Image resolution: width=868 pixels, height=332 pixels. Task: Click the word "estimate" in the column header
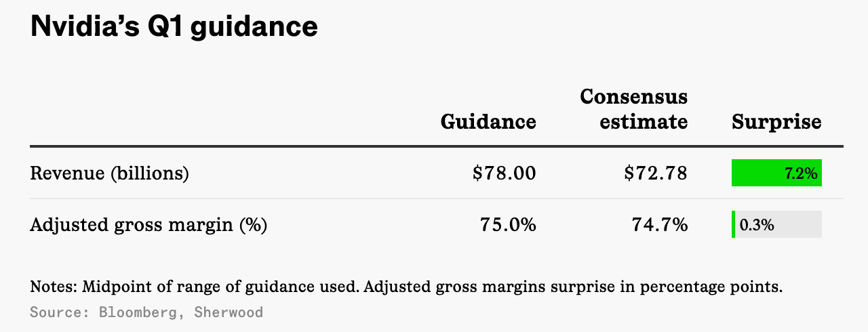click(634, 122)
